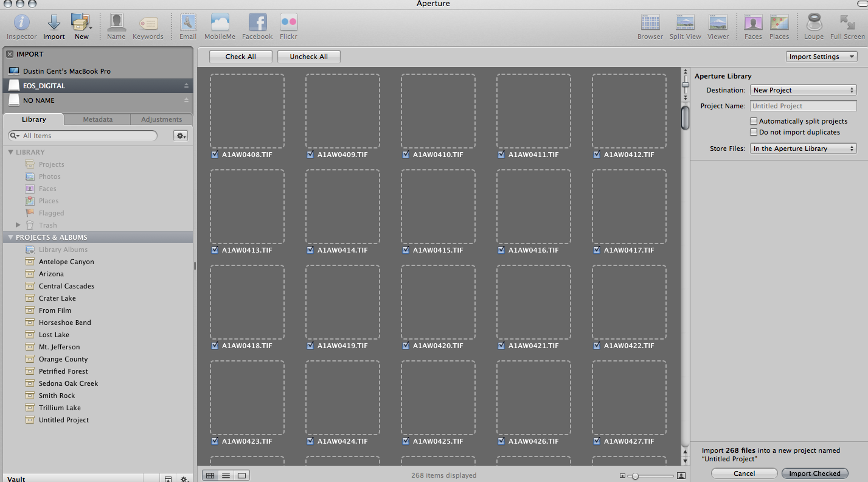Eject the NO NAME volume
Viewport: 868px width, 482px height.
pos(186,100)
